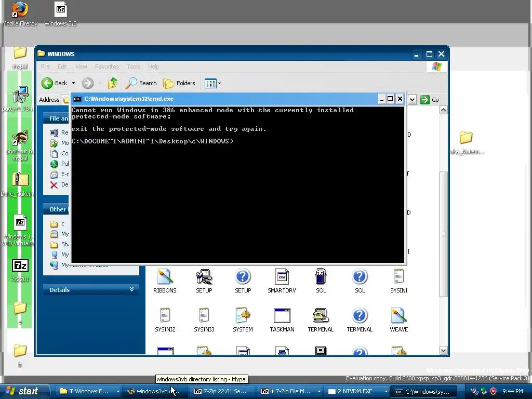Toggle the Folders pane button
Viewport: 532px width, 399px height.
[179, 83]
